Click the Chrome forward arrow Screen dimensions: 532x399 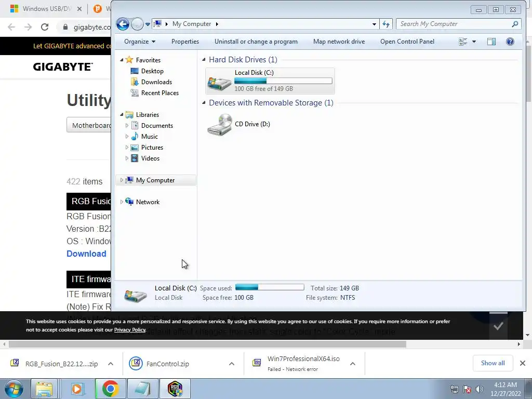(x=28, y=27)
